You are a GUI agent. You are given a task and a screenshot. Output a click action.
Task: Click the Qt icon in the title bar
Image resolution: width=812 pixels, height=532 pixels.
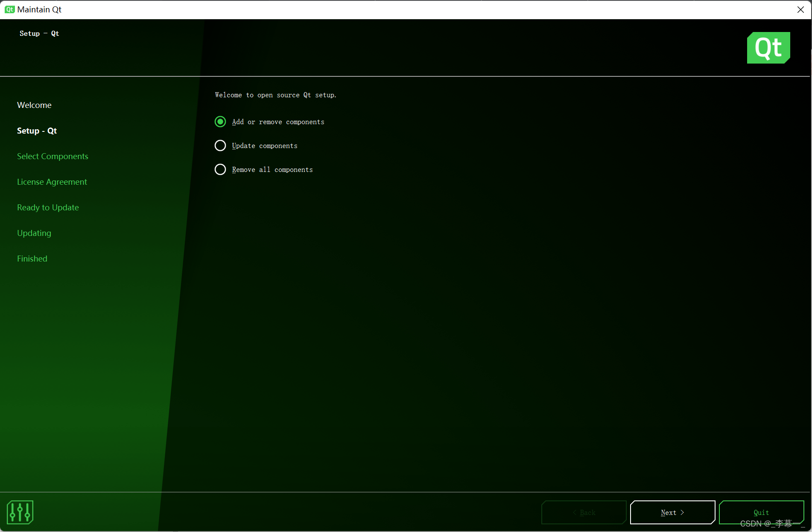coord(9,9)
